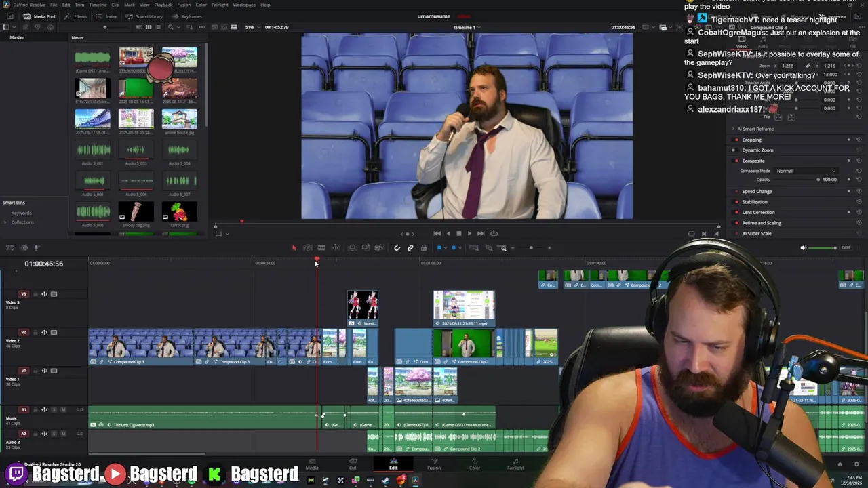Screen dimensions: 868x488
Task: Toggle the Cropping section enable dot
Action: click(736, 140)
